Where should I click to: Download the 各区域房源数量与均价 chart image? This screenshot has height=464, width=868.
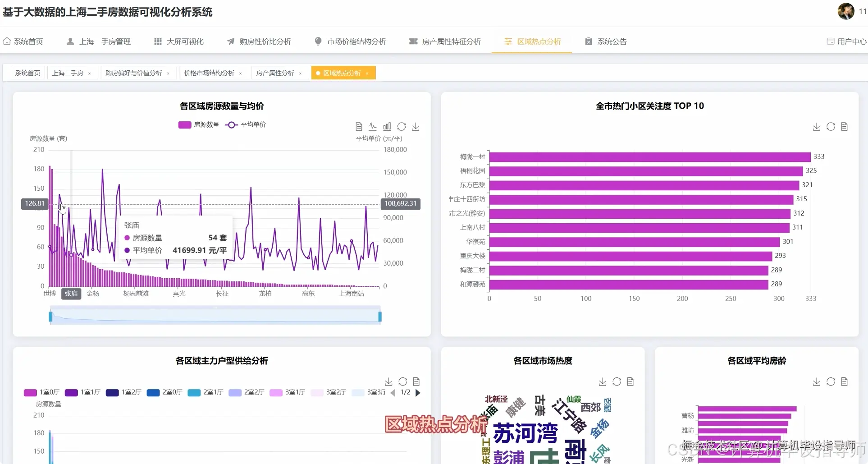coord(416,126)
